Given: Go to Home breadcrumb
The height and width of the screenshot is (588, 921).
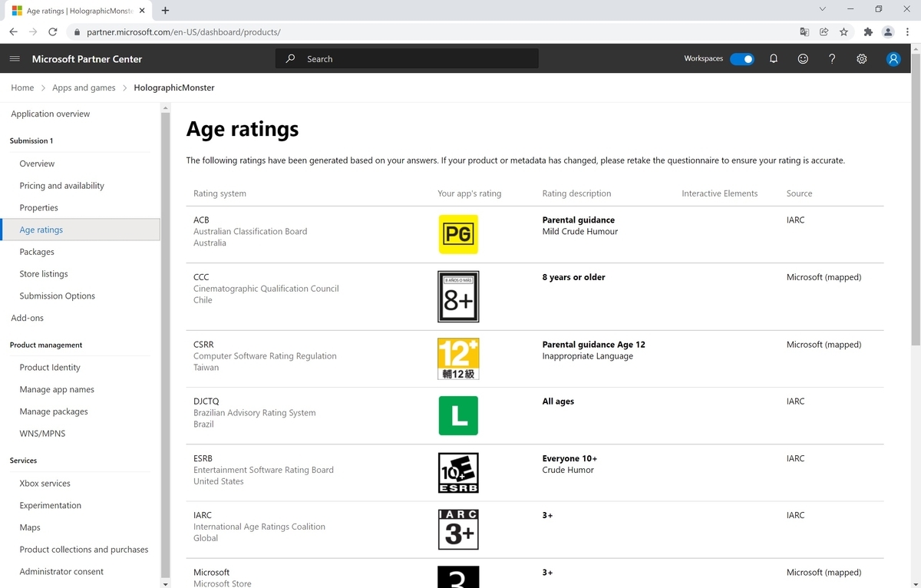Looking at the screenshot, I should pyautogui.click(x=22, y=88).
